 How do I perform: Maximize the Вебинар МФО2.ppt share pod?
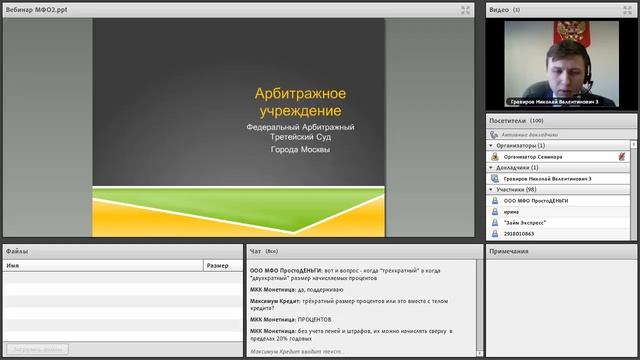tap(465, 10)
